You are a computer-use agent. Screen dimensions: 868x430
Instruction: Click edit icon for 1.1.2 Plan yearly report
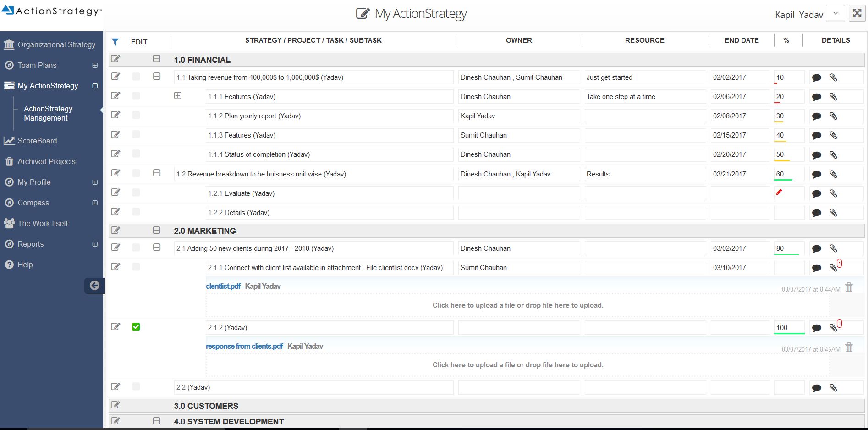pyautogui.click(x=115, y=115)
